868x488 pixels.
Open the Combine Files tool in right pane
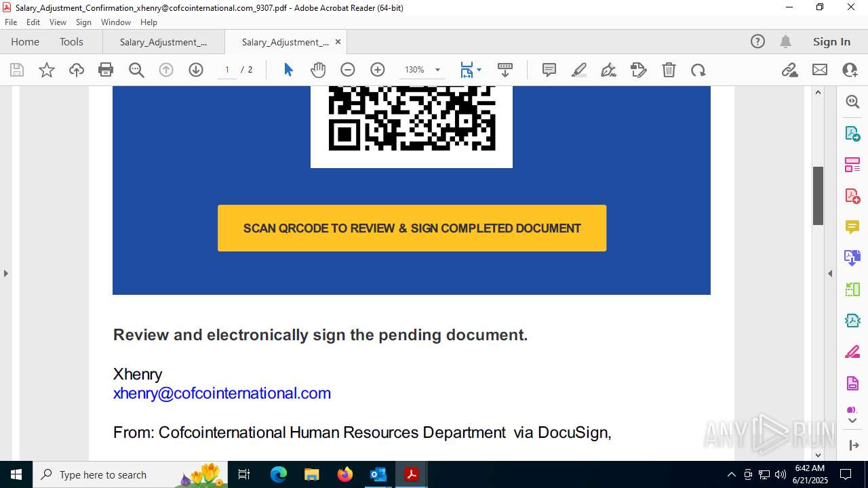(x=852, y=258)
